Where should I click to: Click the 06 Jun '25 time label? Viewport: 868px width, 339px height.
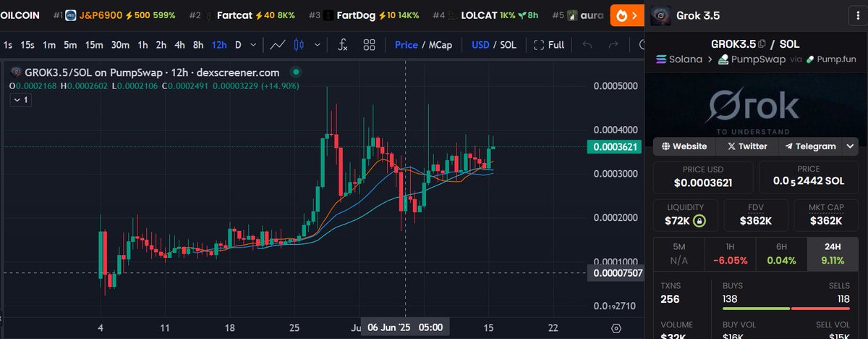[405, 327]
